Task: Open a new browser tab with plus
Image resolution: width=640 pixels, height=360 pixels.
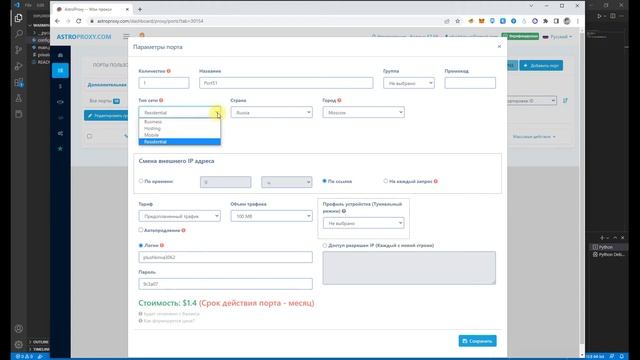Action: [140, 9]
